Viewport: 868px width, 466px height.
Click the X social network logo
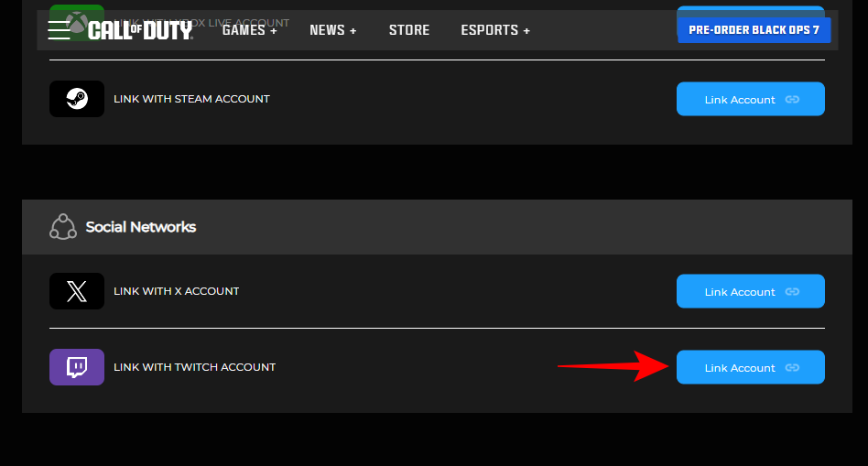click(77, 291)
